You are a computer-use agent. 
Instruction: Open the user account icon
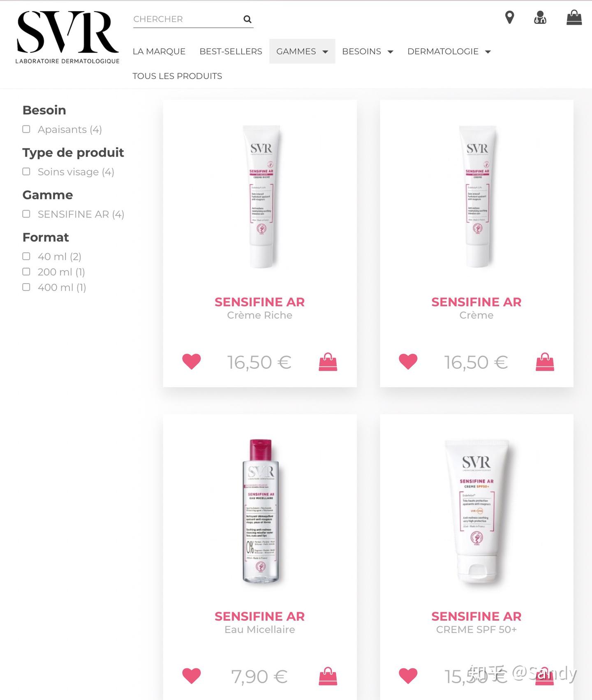540,18
